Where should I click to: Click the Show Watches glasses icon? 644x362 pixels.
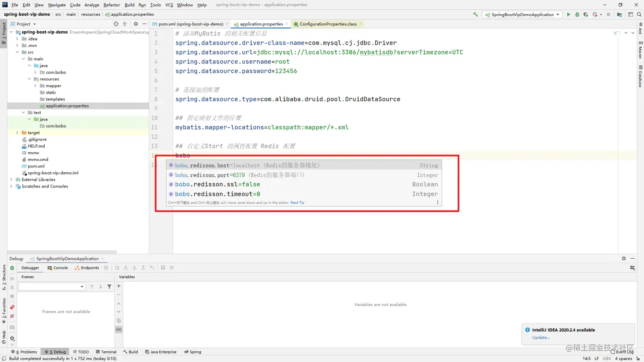pyautogui.click(x=119, y=330)
